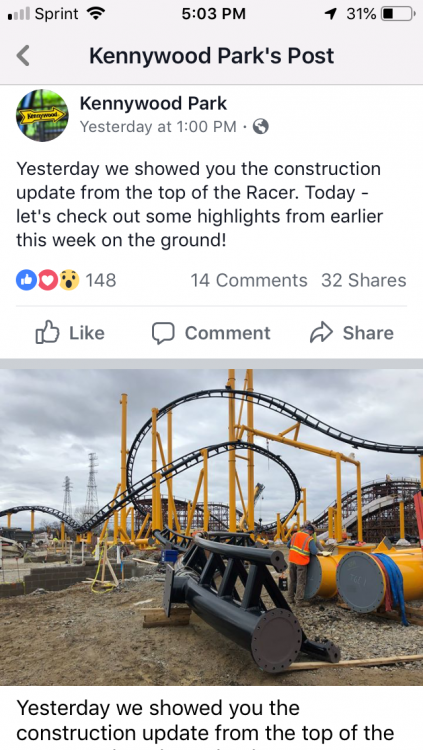Tap the globe public privacy icon
The height and width of the screenshot is (750, 423).
[260, 127]
